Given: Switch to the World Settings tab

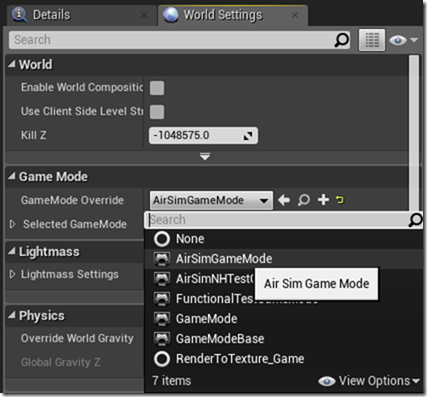Looking at the screenshot, I should 233,15.
